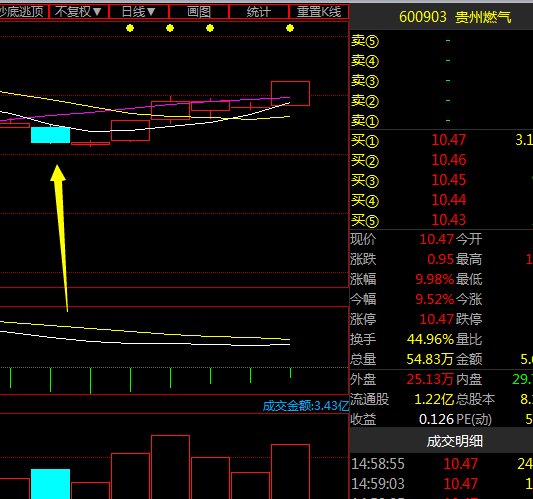
Task: Click the 成交金额:3.43亿 label
Action: pos(306,406)
